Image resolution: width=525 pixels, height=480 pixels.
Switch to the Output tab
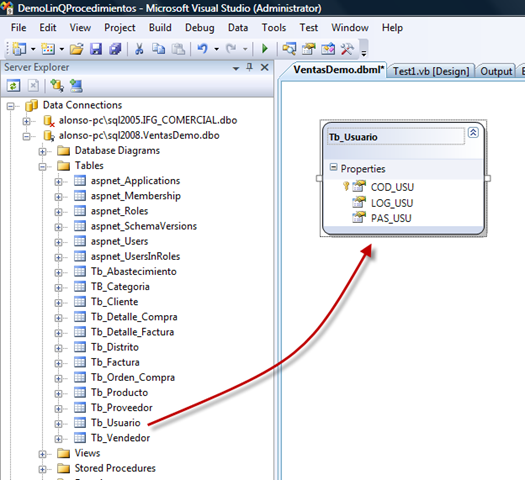(x=496, y=71)
